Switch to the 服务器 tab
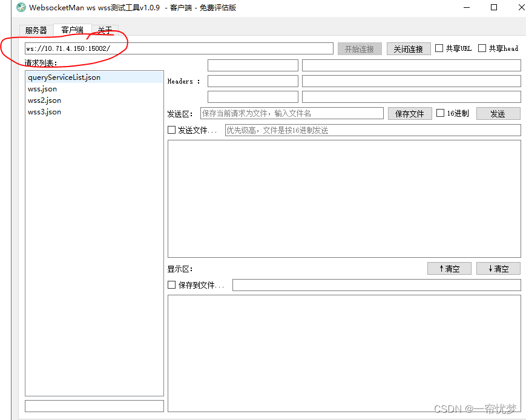This screenshot has width=526, height=420. pos(36,30)
